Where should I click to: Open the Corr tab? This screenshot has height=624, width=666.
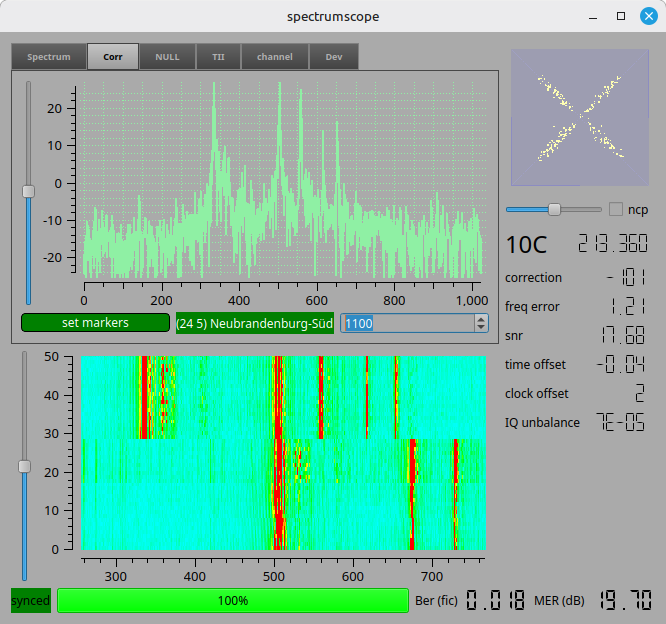pos(113,57)
